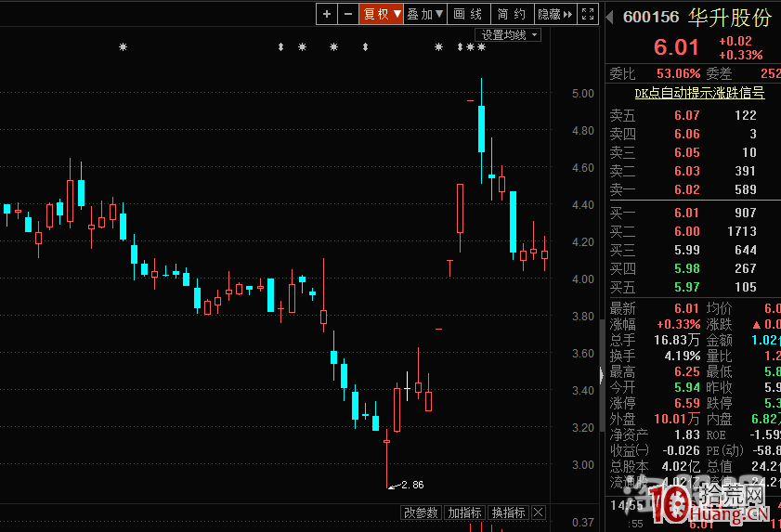The width and height of the screenshot is (781, 532).
Task: Toggle fullscreen chart icon
Action: [588, 14]
